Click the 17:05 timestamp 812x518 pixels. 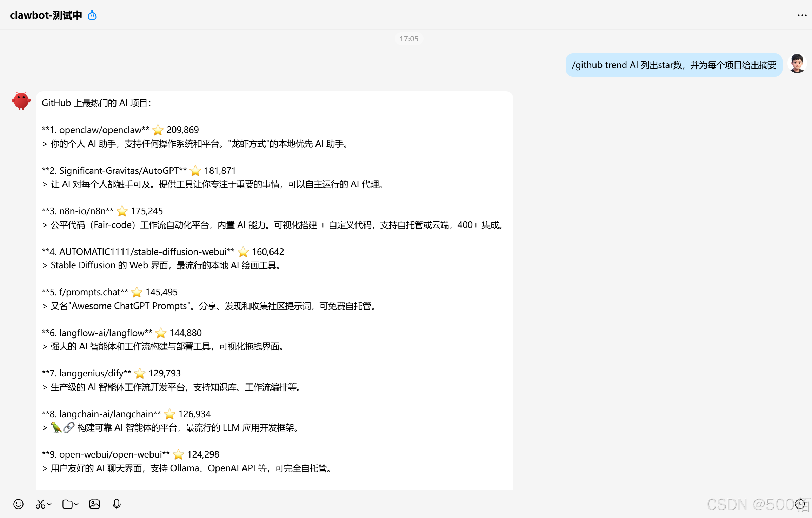(x=409, y=39)
